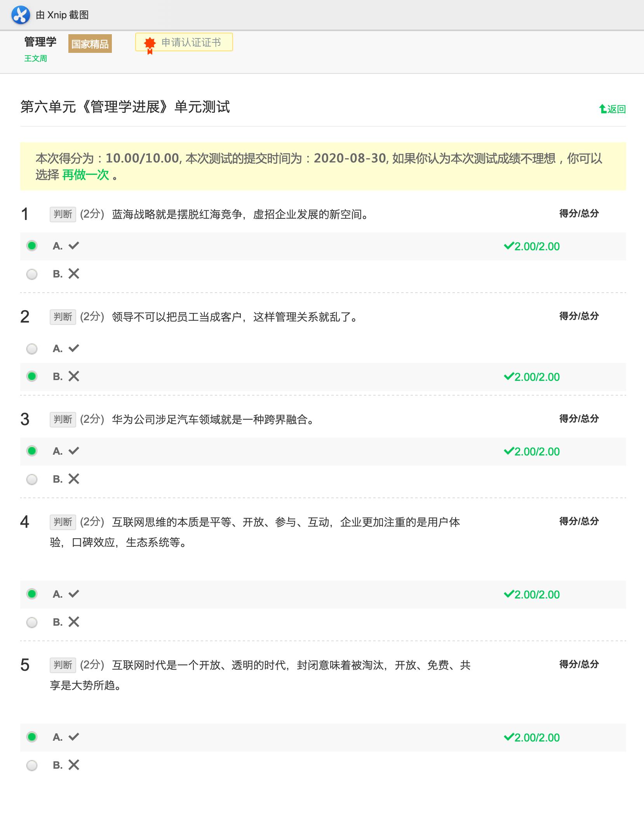
Task: Click the 申请认证证书 button
Action: 184,42
